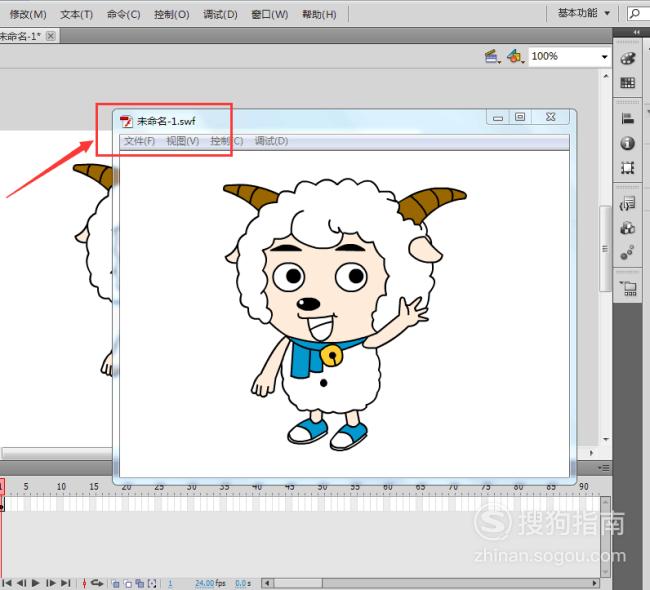Click timeline horizontal scrollbar right arrow

point(594,583)
